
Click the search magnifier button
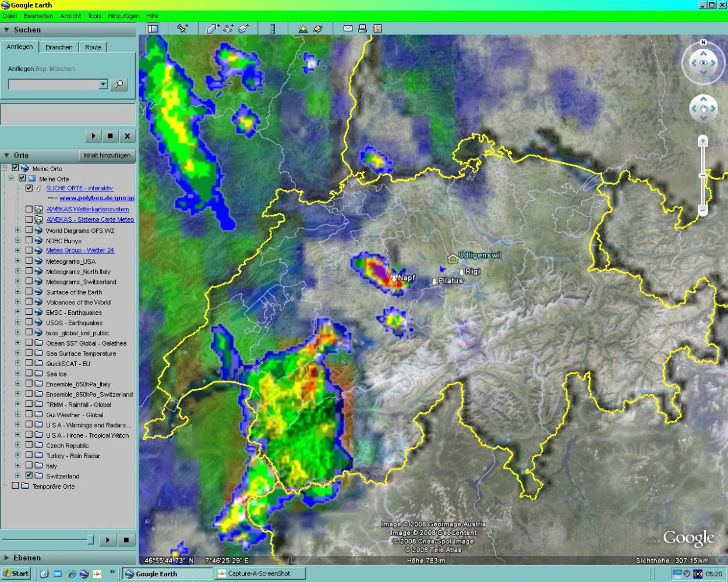(119, 84)
